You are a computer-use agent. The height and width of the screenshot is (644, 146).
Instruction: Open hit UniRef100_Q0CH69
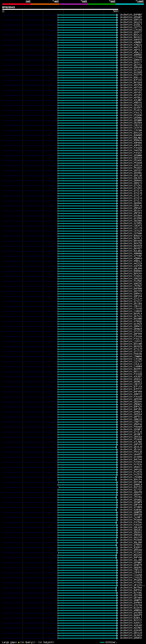(x=131, y=612)
